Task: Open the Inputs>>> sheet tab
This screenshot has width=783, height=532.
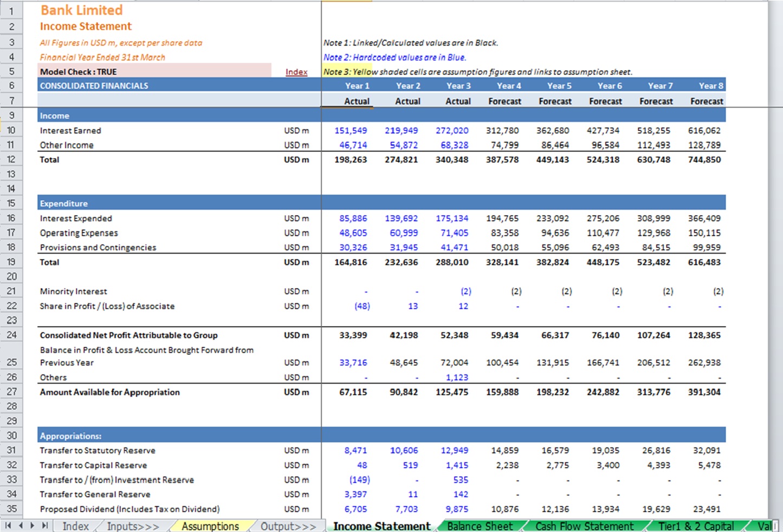Action: pyautogui.click(x=133, y=526)
